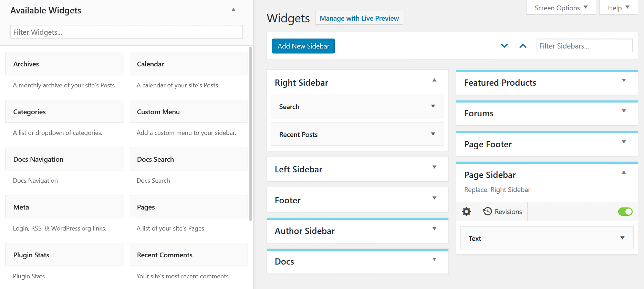
Task: Click the Add New Sidebar button
Action: pos(303,46)
